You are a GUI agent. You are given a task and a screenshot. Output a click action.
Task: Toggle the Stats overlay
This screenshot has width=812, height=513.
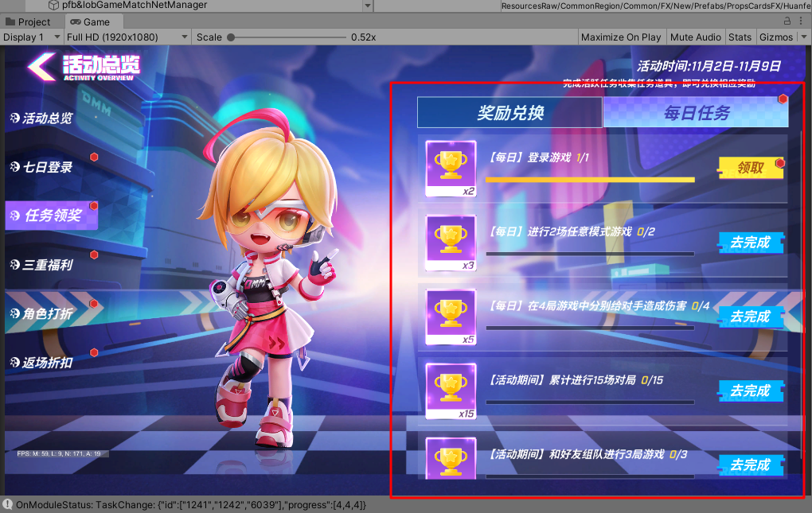[740, 37]
